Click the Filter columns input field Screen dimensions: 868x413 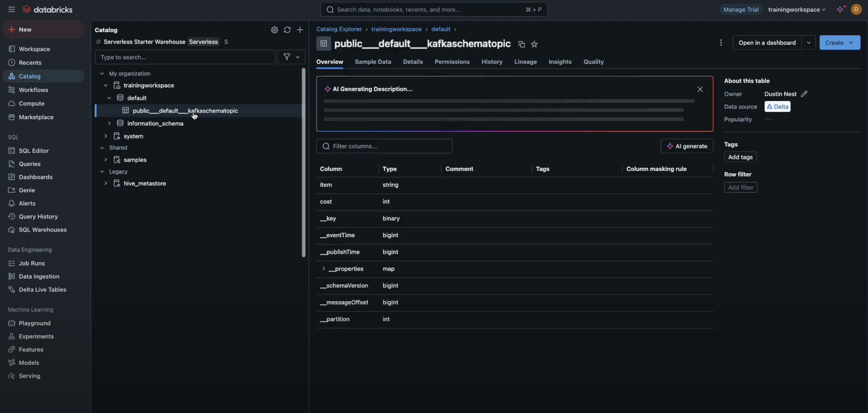click(384, 146)
